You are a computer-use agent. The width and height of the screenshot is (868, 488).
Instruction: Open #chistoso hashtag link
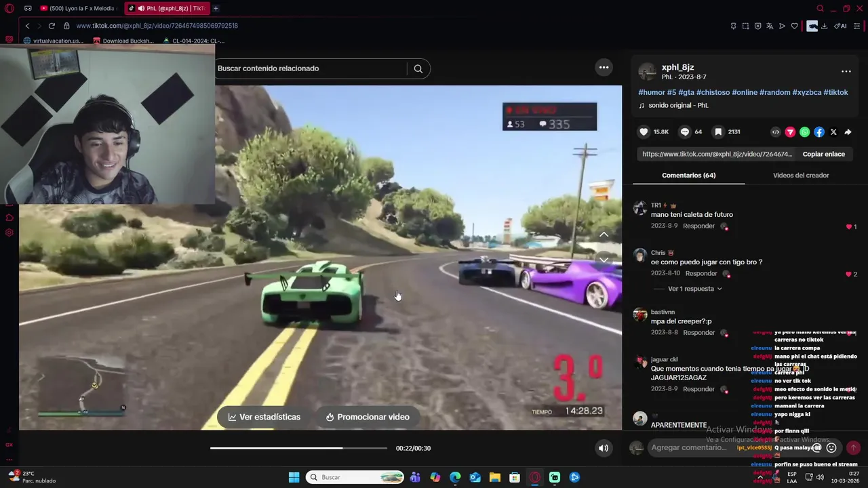713,92
